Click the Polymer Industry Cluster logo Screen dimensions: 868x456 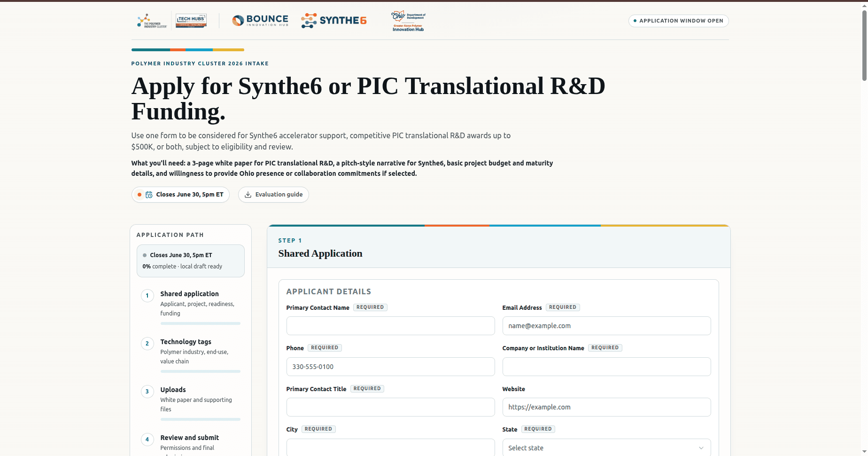[152, 21]
